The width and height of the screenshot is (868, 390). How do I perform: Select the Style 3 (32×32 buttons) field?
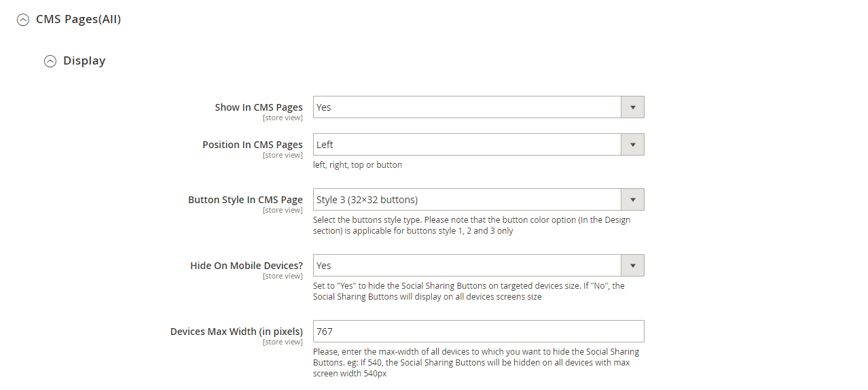478,200
